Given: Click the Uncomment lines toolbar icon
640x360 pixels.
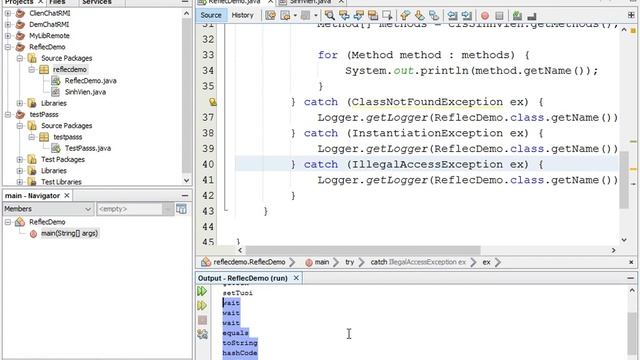Looking at the screenshot, I should coord(531,16).
